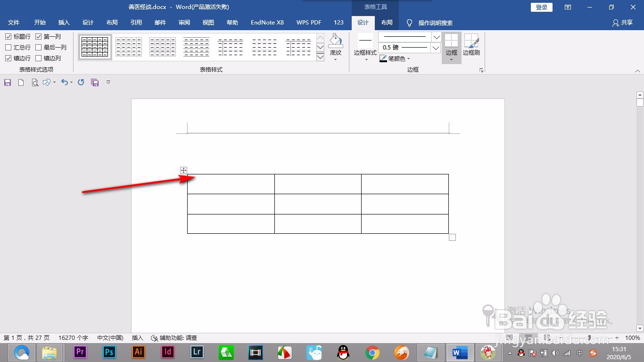
Task: Click the 100% zoom level
Action: 632,338
